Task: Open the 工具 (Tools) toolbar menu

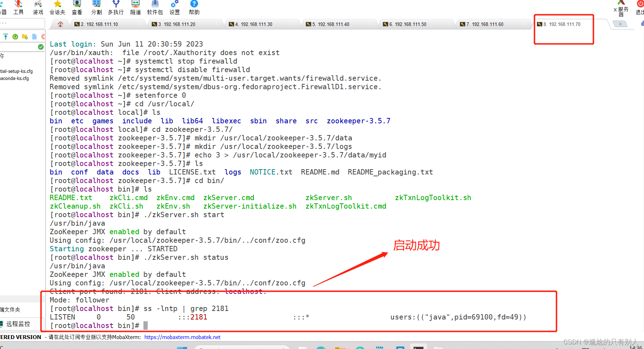Action: pos(18,7)
